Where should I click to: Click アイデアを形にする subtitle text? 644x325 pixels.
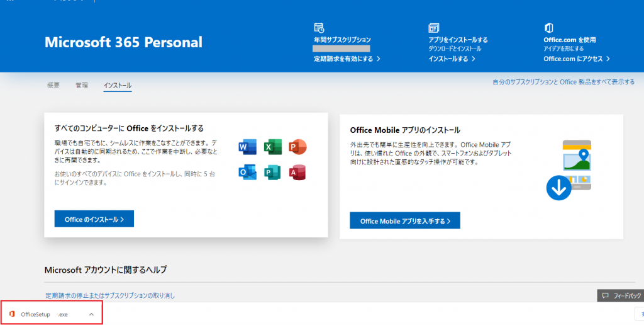563,48
